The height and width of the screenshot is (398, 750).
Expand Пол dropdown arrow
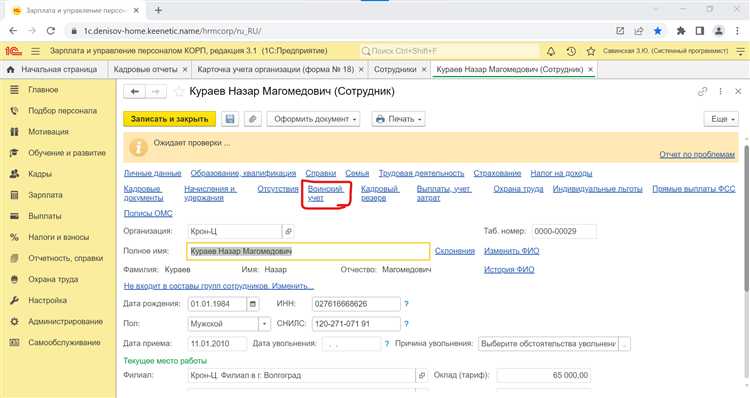[265, 324]
